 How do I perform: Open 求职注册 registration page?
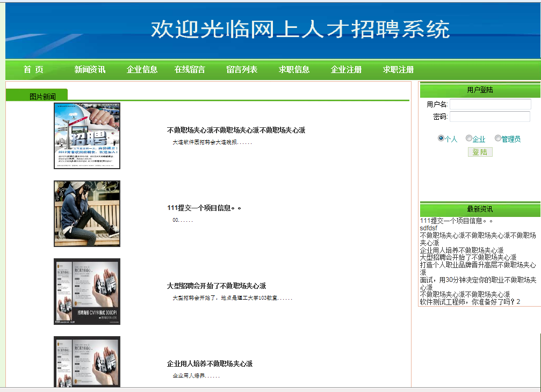pyautogui.click(x=398, y=70)
